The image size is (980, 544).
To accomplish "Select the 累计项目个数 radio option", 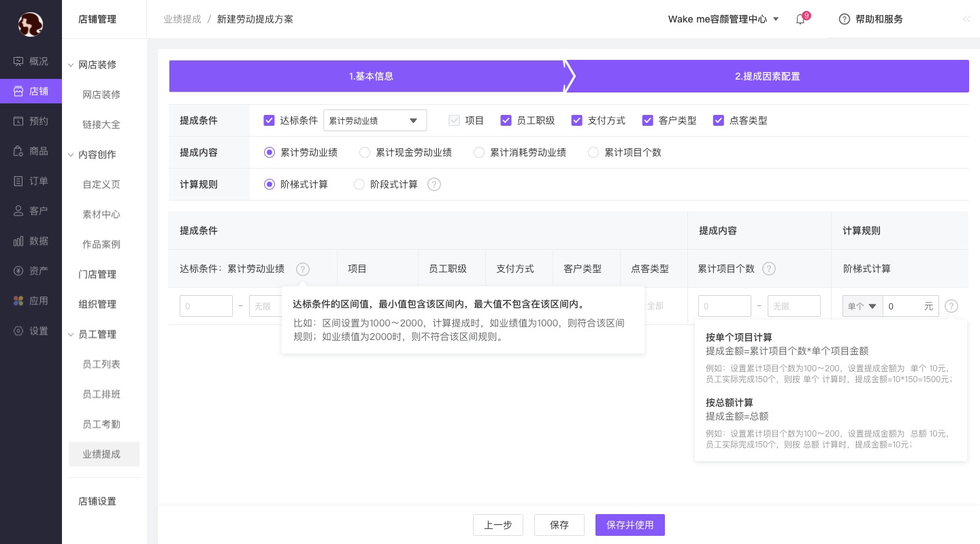I will (x=593, y=152).
